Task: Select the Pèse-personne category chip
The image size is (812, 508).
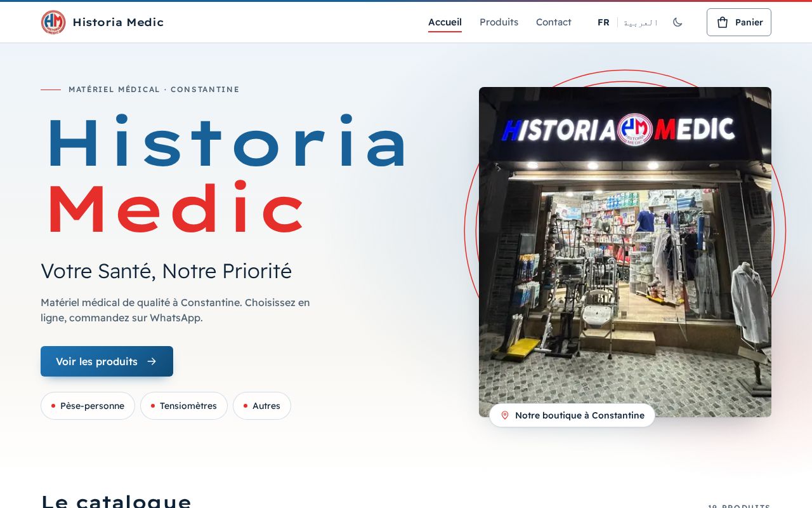Action: click(88, 406)
